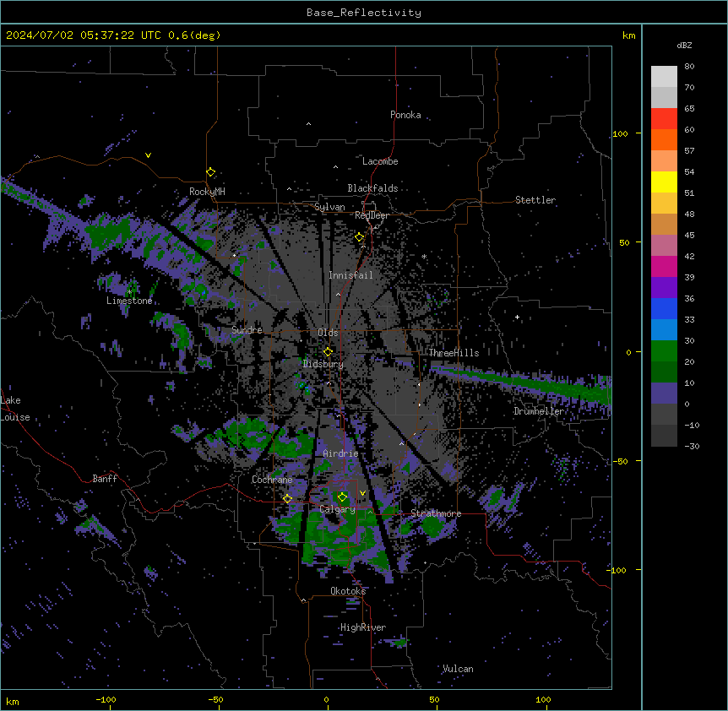
Task: Click the Drumheller label
Action: coord(539,411)
